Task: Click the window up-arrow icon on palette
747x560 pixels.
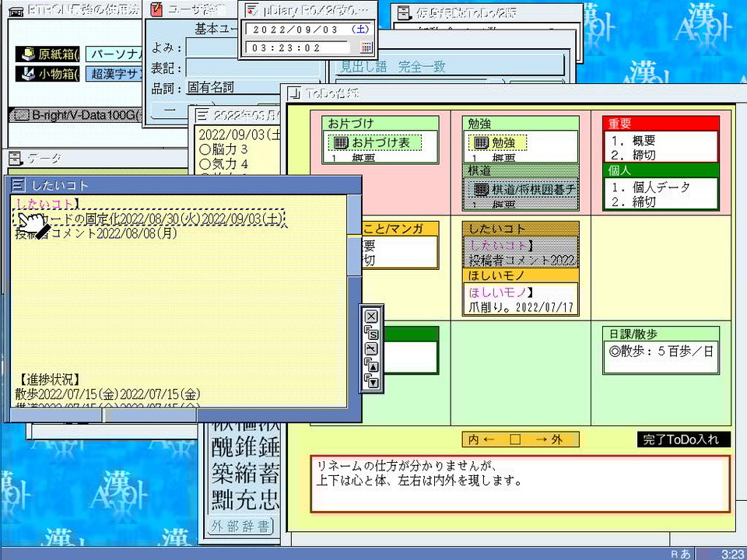Action: (372, 365)
